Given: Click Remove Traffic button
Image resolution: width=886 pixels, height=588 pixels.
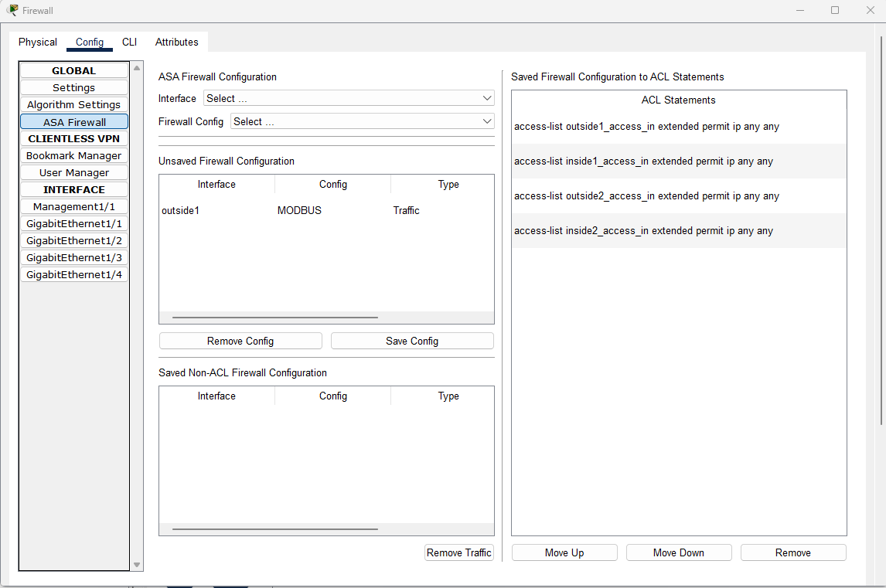Looking at the screenshot, I should (458, 552).
